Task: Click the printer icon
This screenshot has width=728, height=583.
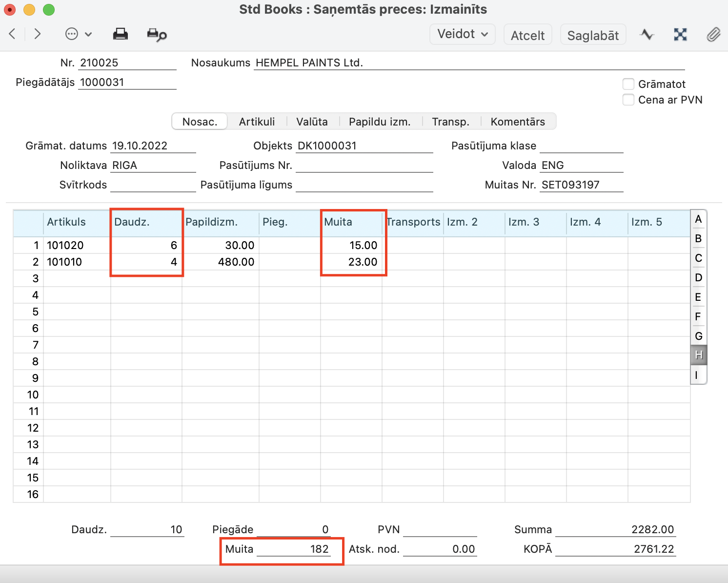Action: coord(120,34)
